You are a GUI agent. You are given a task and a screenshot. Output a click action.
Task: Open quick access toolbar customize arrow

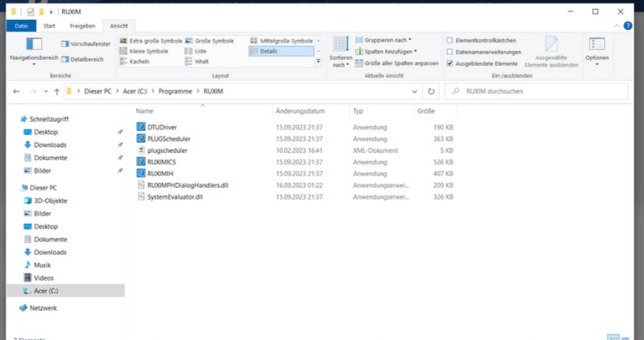(51, 12)
